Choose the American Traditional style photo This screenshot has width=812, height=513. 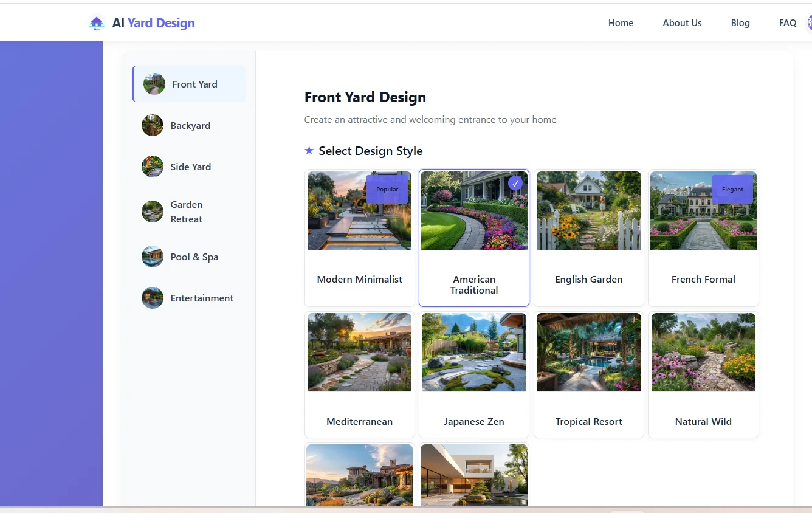tap(474, 210)
